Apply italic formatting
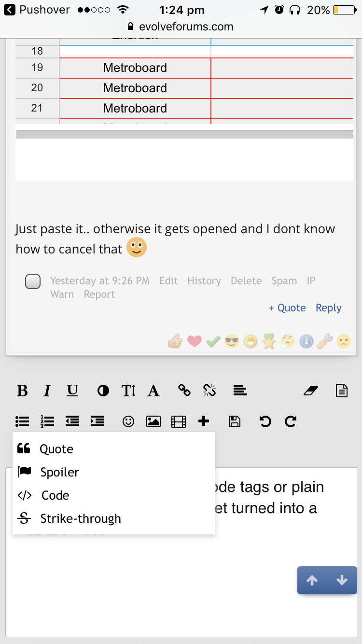Screen dimensions: 362x644 (x=47, y=391)
